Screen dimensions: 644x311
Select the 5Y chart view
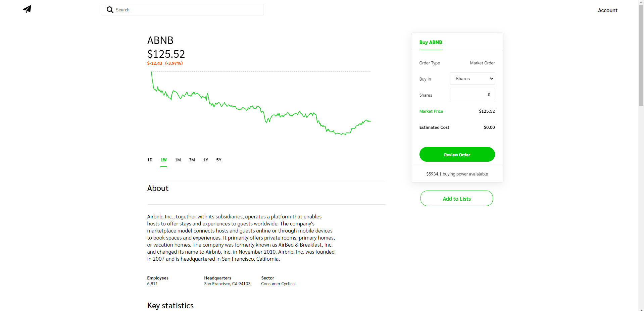(218, 160)
